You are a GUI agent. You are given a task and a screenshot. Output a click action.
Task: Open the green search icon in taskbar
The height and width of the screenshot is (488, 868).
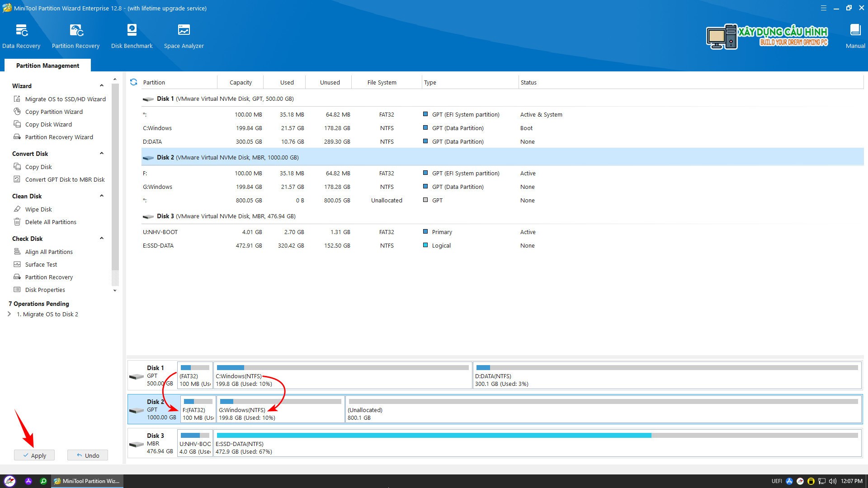43,481
